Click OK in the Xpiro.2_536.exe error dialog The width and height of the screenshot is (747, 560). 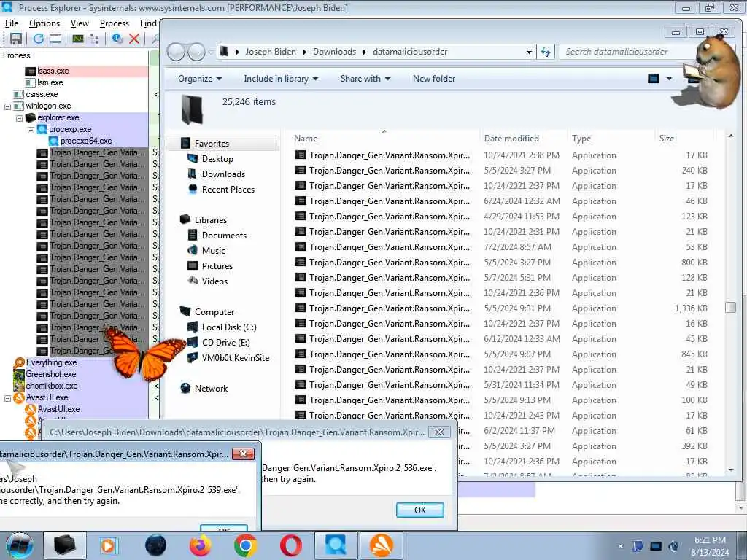[x=419, y=510]
